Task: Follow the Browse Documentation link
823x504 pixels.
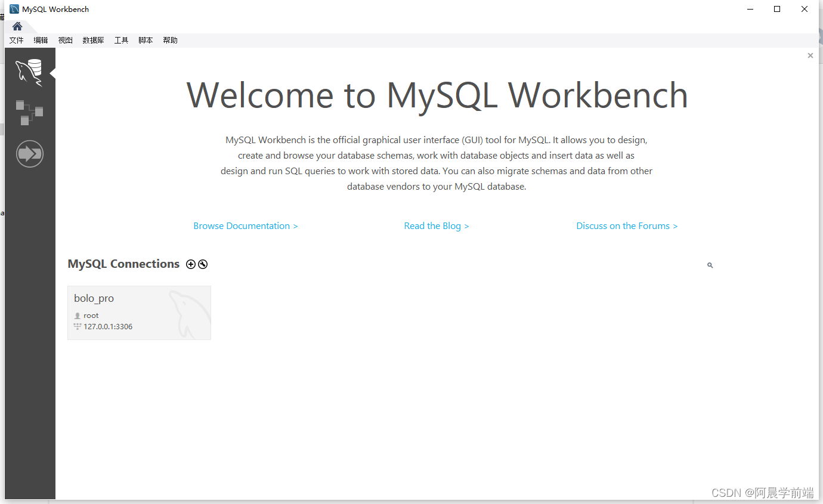Action: tap(246, 226)
